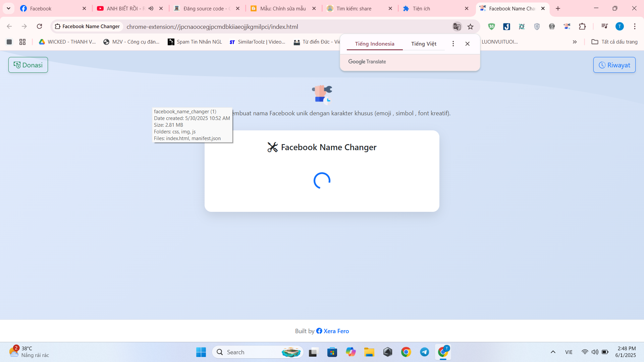Click the taskbar Search box
Screen dimensions: 644x362
[x=258, y=352]
